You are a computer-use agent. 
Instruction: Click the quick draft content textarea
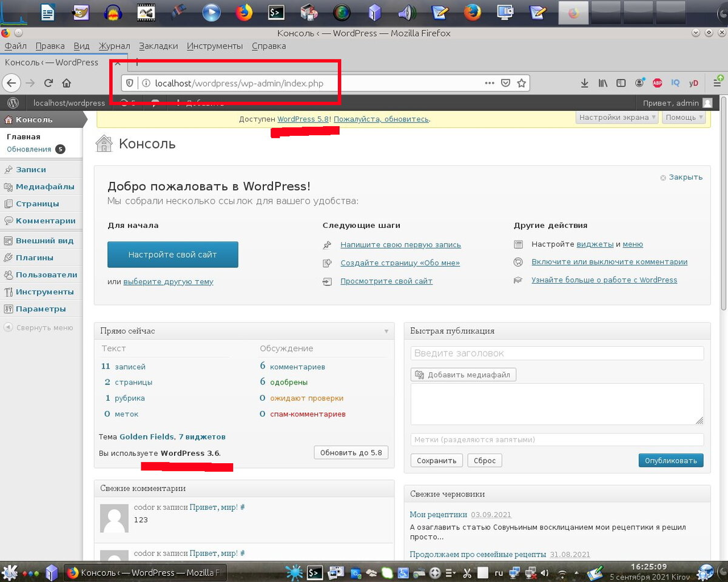[x=557, y=404]
